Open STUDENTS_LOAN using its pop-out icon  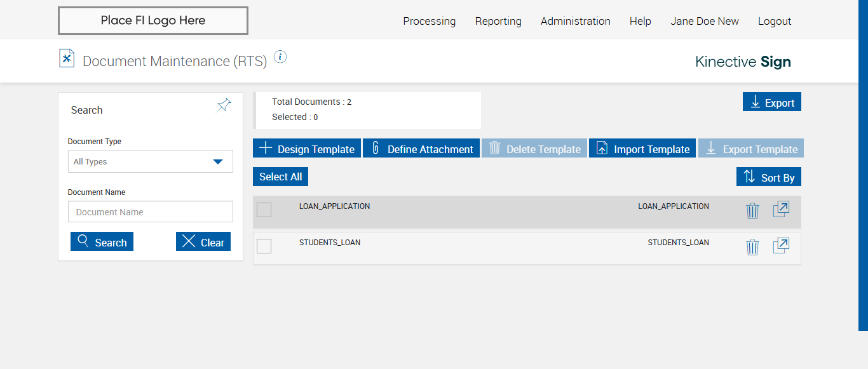pos(781,246)
